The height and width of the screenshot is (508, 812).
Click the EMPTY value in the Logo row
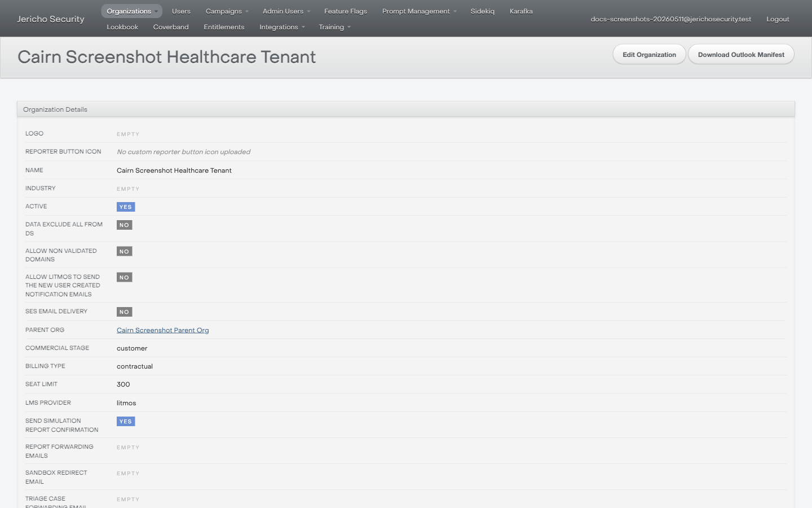click(128, 134)
